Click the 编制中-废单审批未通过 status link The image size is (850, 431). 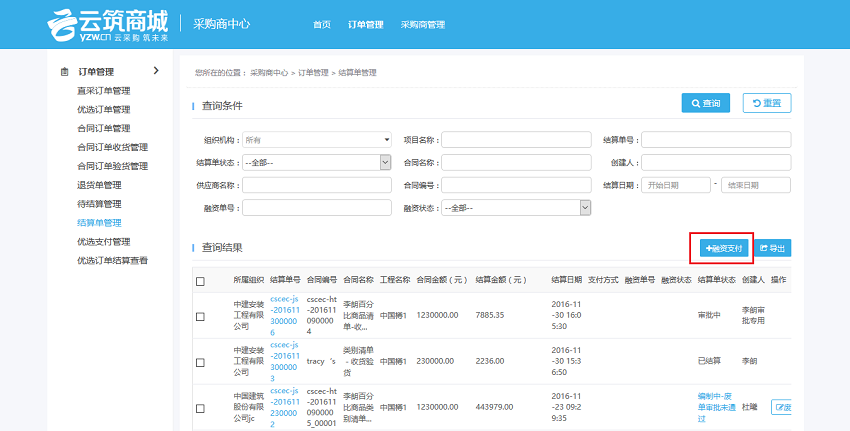pyautogui.click(x=716, y=407)
